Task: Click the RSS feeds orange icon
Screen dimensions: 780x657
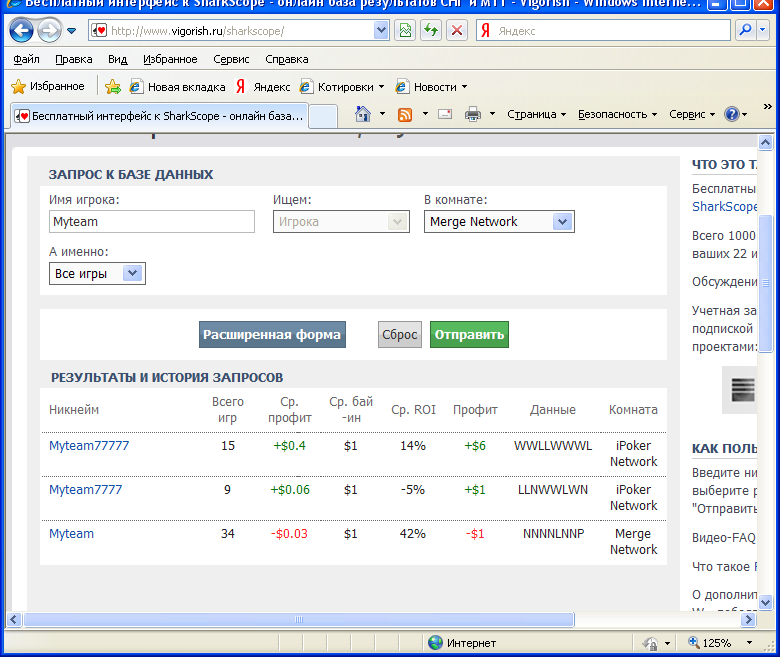Action: coord(405,114)
